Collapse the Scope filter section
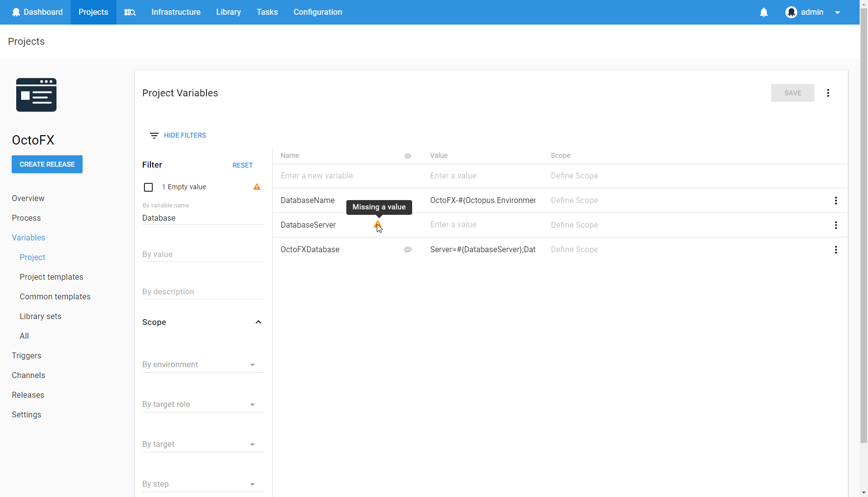This screenshot has height=497, width=868. pos(258,322)
